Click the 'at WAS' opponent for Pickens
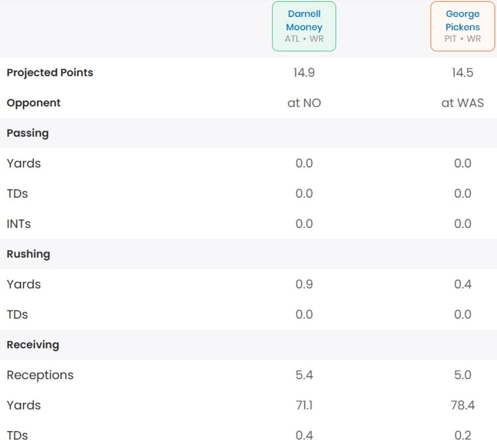 (462, 103)
